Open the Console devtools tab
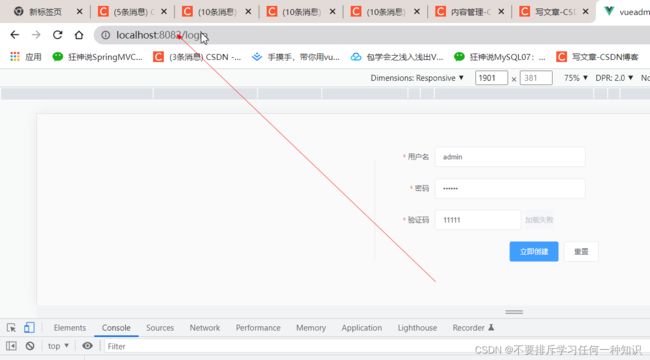The image size is (650, 360). coord(116,328)
